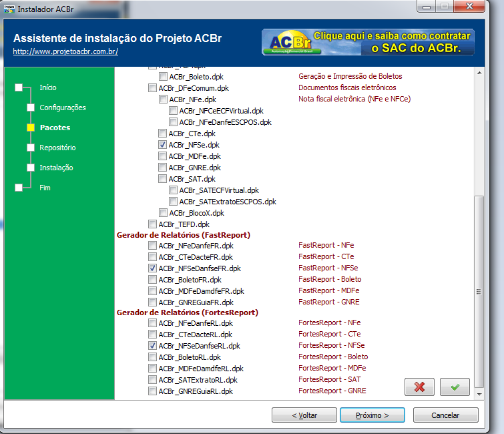The width and height of the screenshot is (504, 434).
Task: Tick the ACBr_CTeDacteRL.dpk checkbox
Action: click(x=152, y=335)
